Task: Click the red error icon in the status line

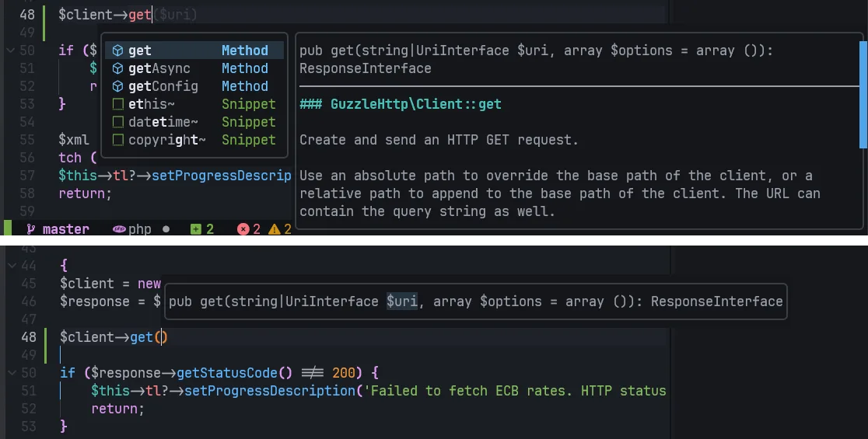Action: 243,229
